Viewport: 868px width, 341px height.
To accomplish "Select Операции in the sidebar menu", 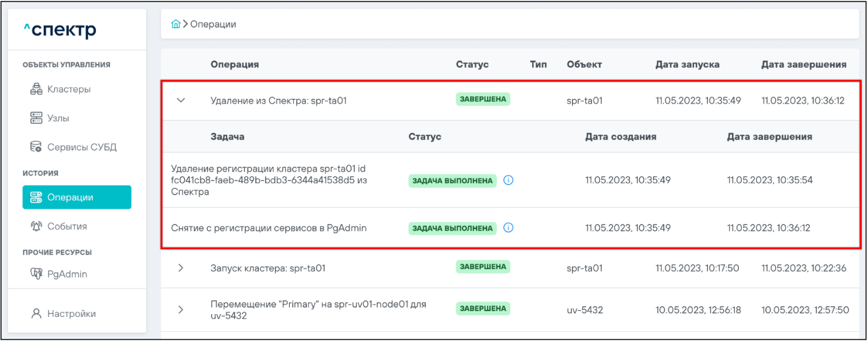I will (76, 197).
